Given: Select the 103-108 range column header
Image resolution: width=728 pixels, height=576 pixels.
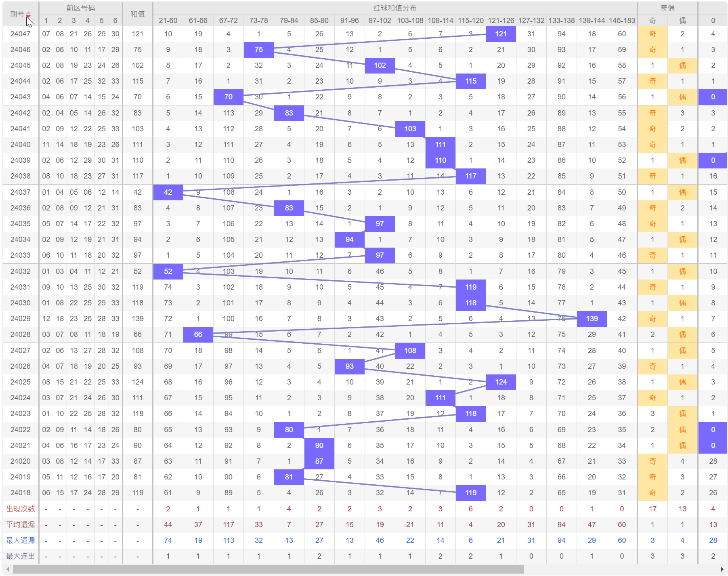Looking at the screenshot, I should click(x=410, y=21).
